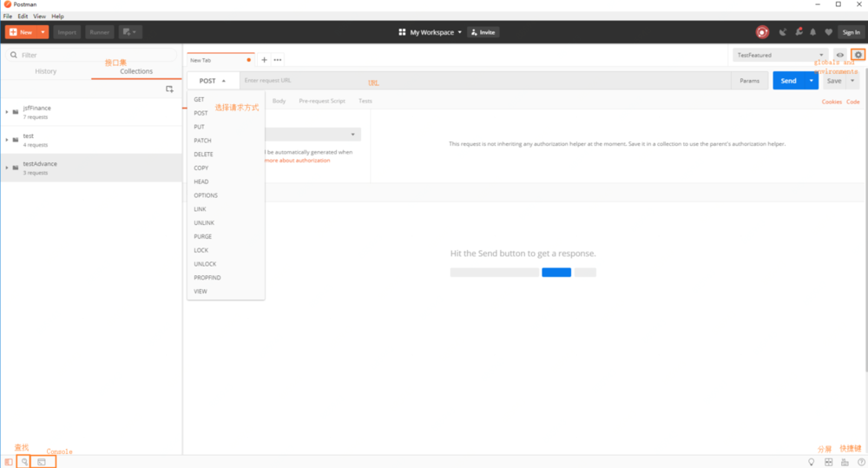Toggle the two-pane layout icon

click(x=828, y=462)
